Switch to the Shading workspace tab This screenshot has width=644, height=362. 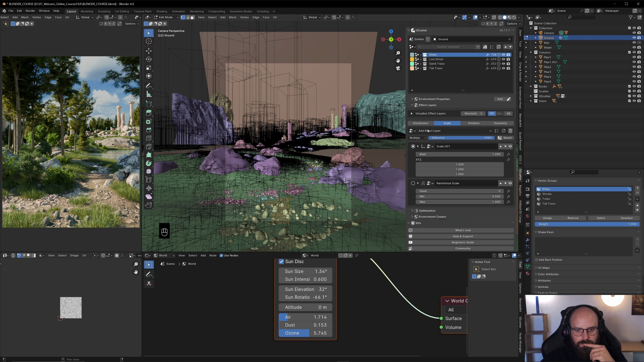click(162, 11)
